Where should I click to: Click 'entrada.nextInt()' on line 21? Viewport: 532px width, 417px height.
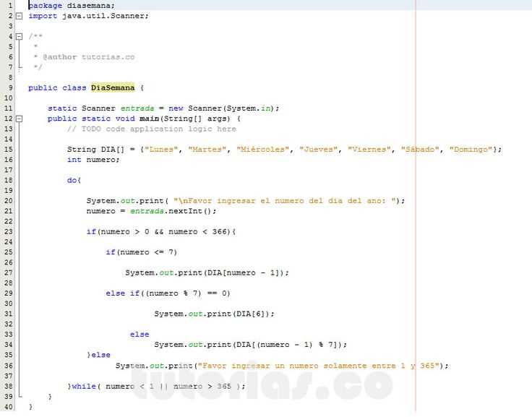click(x=171, y=211)
